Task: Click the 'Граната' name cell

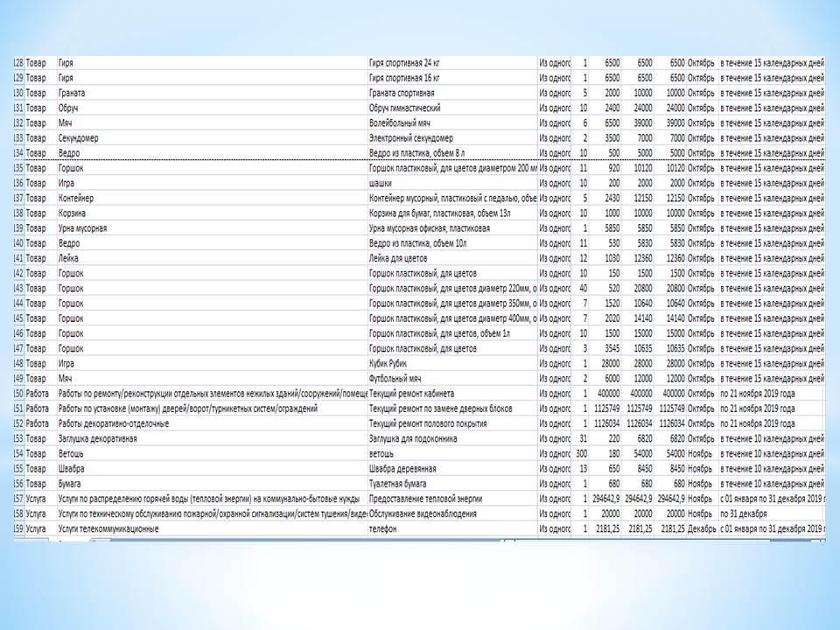Action: pyautogui.click(x=212, y=93)
